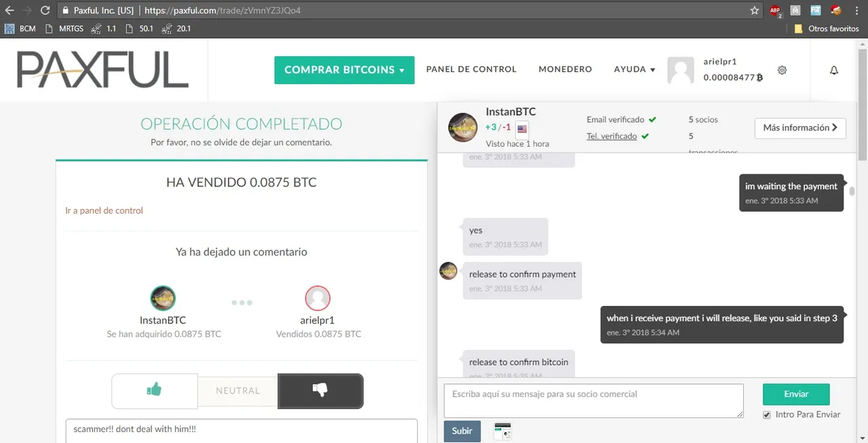Open the 20.1 bookmark
The width and height of the screenshot is (868, 443).
click(176, 28)
